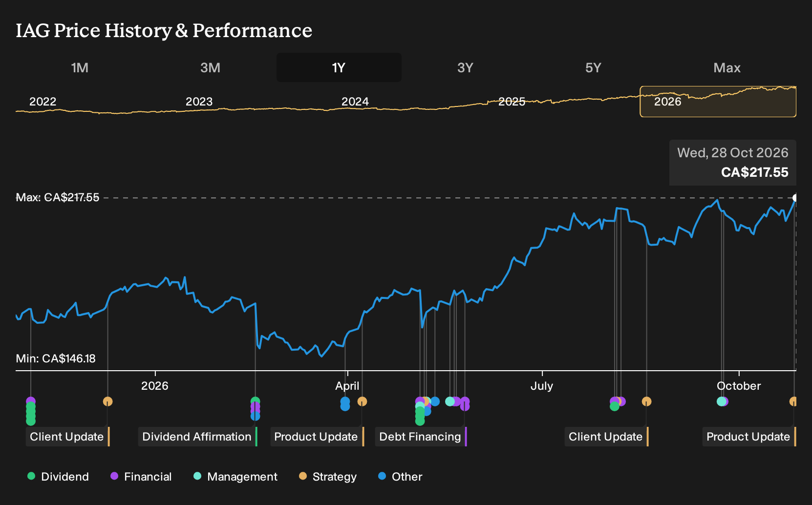Click the 2024 label in overview chart

355,102
